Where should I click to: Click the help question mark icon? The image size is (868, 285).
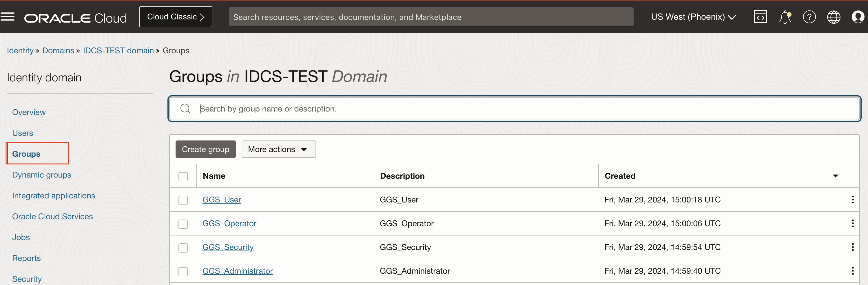809,17
